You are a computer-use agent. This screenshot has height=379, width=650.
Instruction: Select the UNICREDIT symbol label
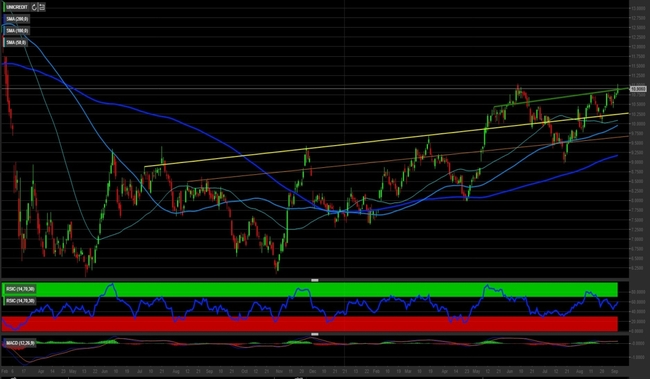coord(17,7)
